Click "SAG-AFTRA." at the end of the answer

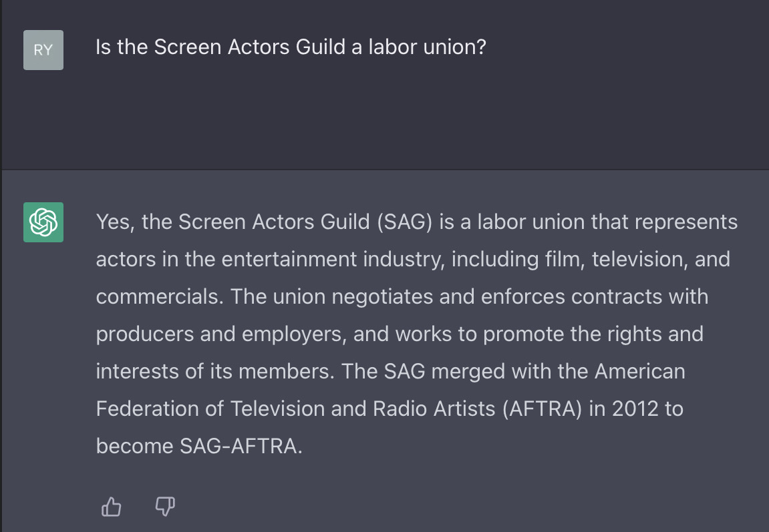click(241, 447)
